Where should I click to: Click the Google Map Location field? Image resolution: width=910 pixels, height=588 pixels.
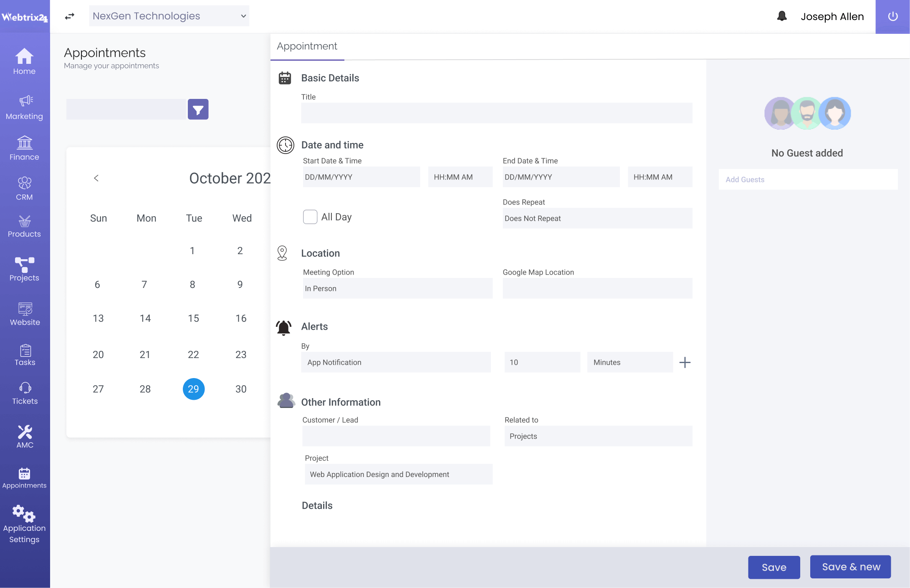[x=597, y=288]
